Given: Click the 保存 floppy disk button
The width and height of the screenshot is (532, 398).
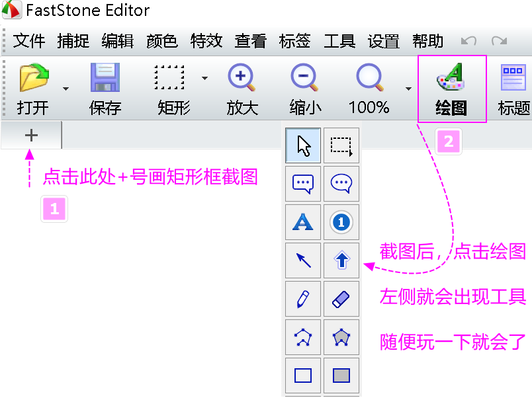Looking at the screenshot, I should 105,89.
